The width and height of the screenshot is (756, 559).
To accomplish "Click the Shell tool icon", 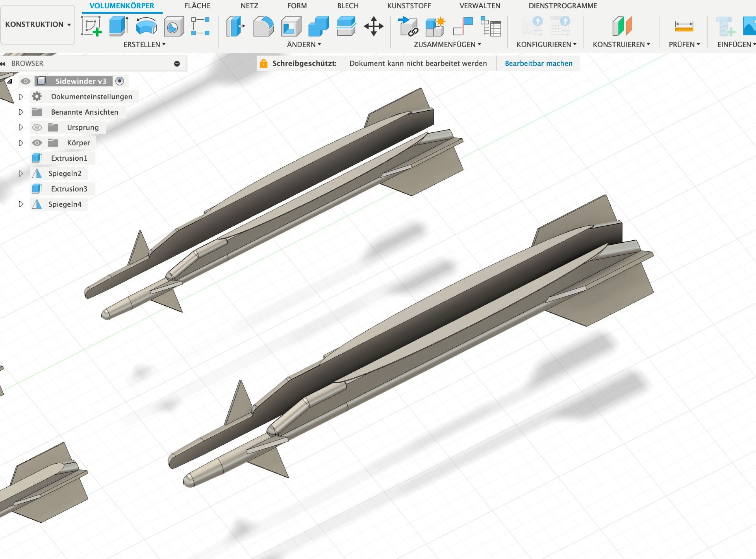I will 291,26.
